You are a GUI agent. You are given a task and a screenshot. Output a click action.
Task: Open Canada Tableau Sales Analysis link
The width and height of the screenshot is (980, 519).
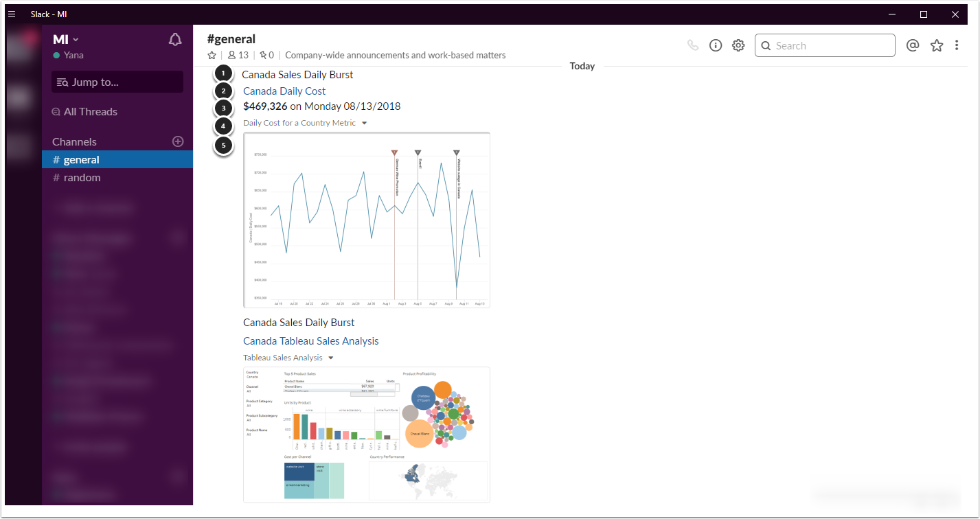click(x=310, y=341)
